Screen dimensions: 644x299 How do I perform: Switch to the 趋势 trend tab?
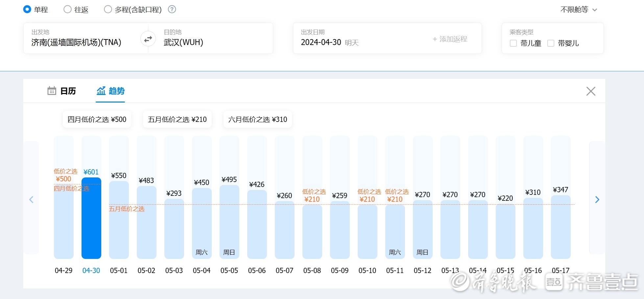tap(110, 91)
